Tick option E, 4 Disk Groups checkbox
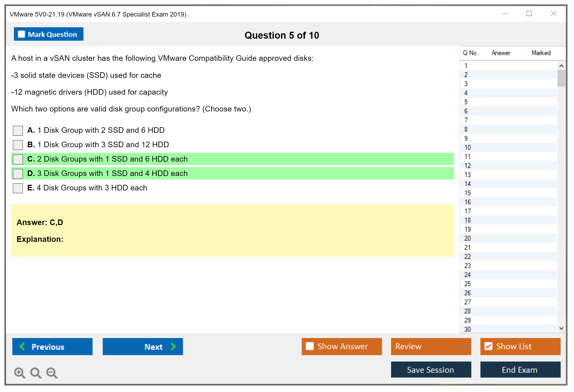Image resolution: width=574 pixels, height=392 pixels. click(x=18, y=188)
